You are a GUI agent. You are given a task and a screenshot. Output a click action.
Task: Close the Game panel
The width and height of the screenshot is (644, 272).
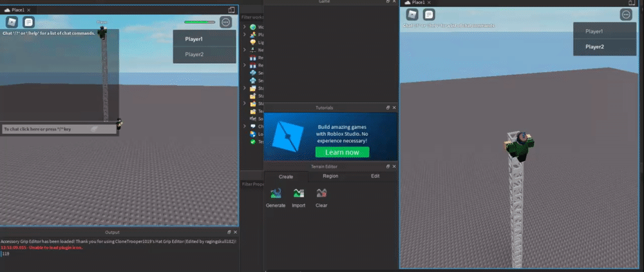coord(394,2)
